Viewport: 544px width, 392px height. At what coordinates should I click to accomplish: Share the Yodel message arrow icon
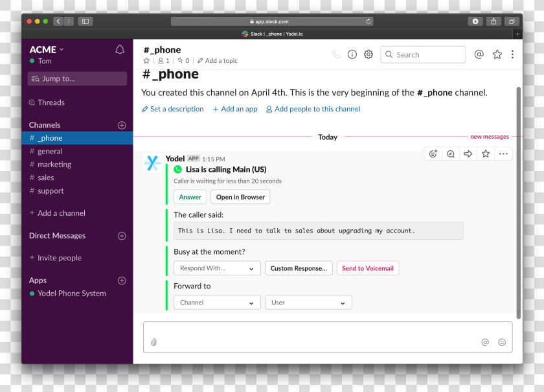point(468,154)
